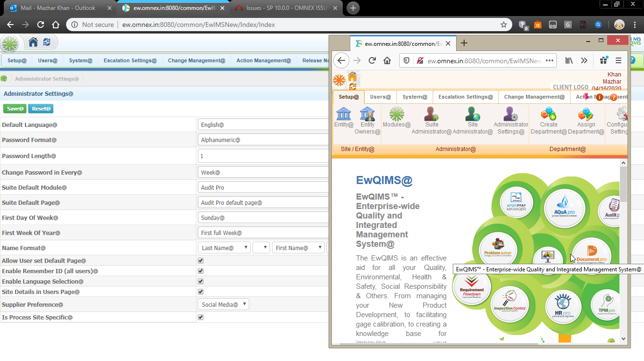Open Supplier Preference@ Social Media@ dropdown
The width and height of the screenshot is (644, 361).
pyautogui.click(x=223, y=304)
